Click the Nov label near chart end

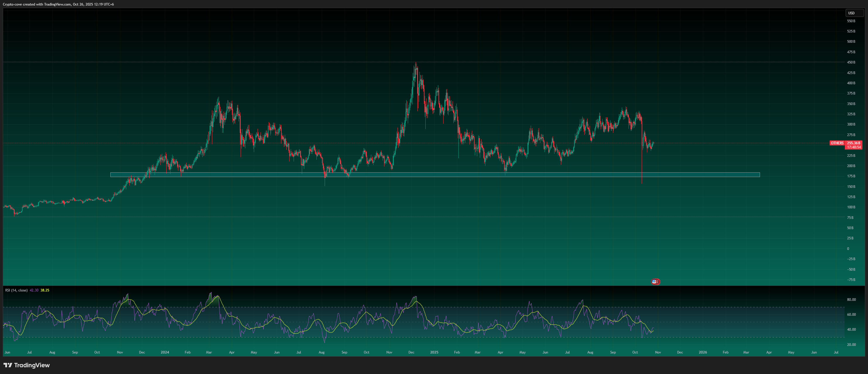click(658, 352)
